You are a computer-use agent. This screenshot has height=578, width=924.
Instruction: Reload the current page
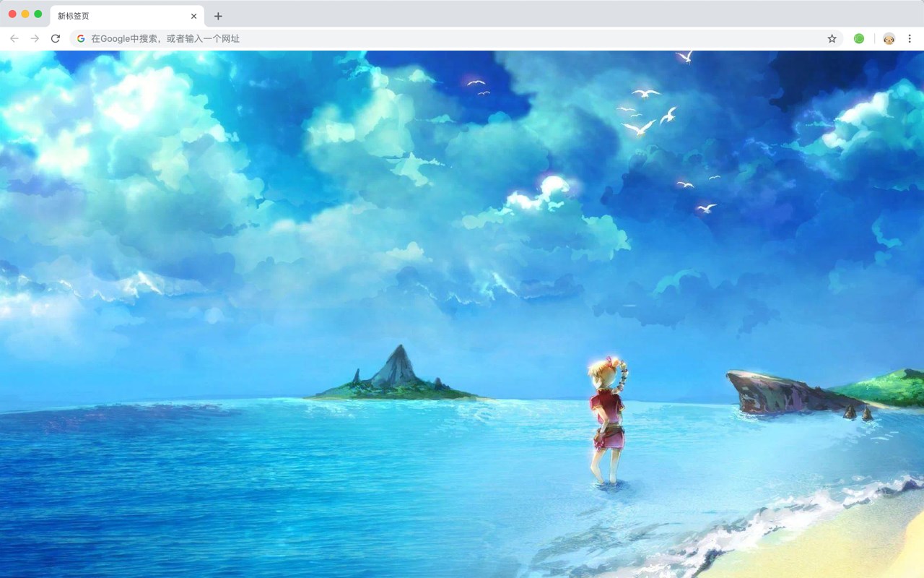tap(56, 38)
